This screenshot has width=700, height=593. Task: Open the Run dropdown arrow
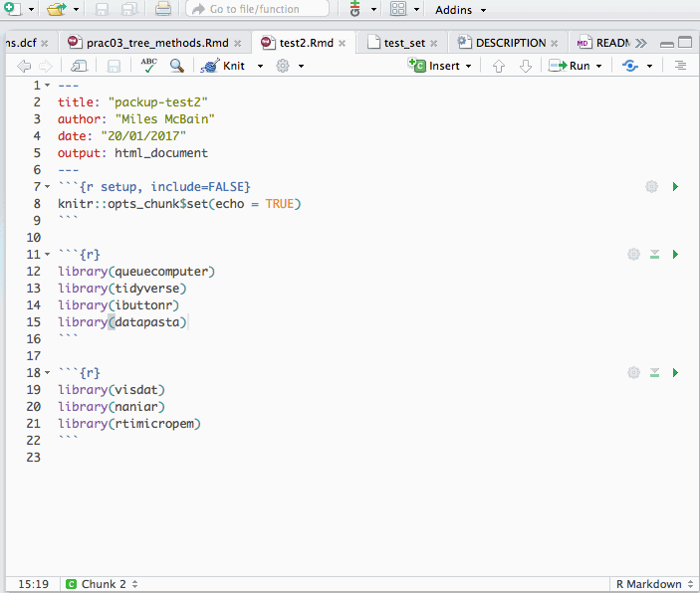(599, 66)
